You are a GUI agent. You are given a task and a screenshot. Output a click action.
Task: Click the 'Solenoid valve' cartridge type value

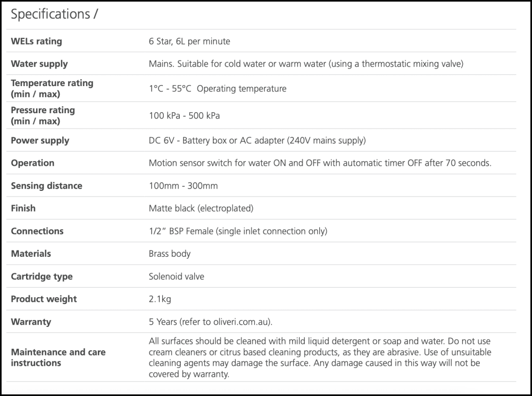pyautogui.click(x=176, y=276)
